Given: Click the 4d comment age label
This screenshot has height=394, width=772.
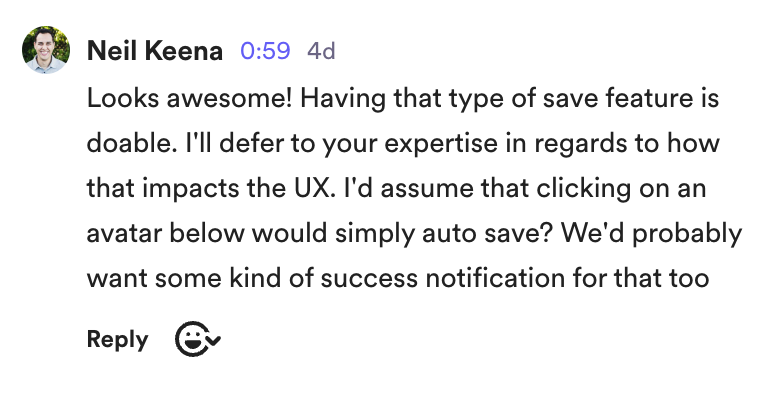Looking at the screenshot, I should (x=321, y=51).
